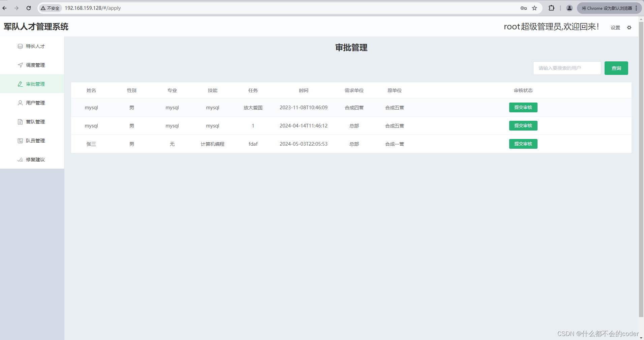Click the 请输入要搜索的用户 search input
This screenshot has height=340, width=644.
click(567, 68)
